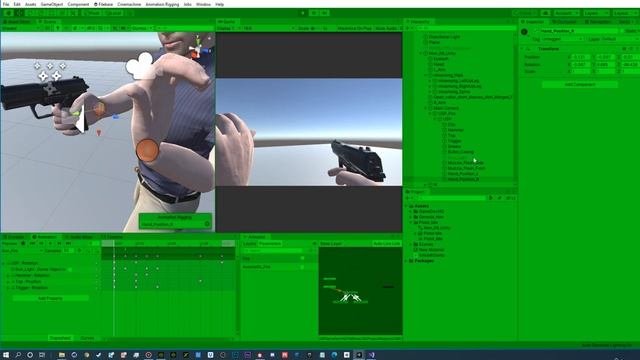The width and height of the screenshot is (640, 360).
Task: Toggle the Hand_Position_R active checkbox
Action: click(535, 31)
